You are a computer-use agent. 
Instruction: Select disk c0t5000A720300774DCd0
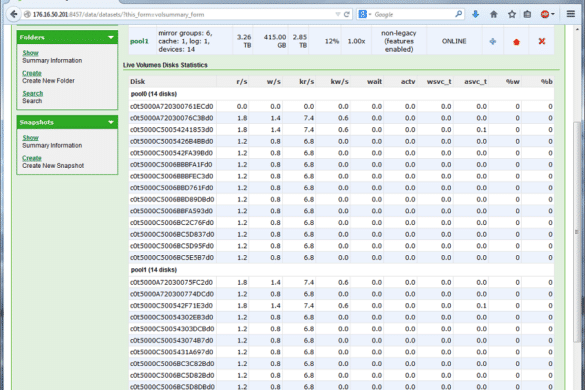tap(172, 294)
